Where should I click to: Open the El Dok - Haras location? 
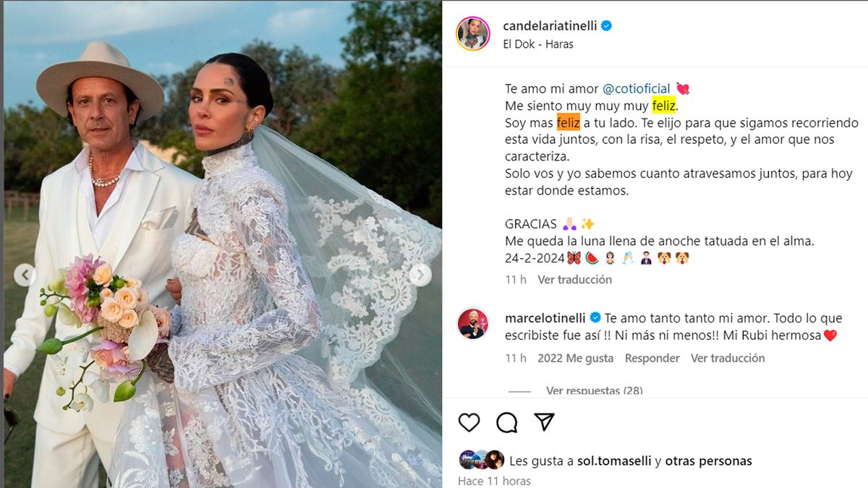(x=538, y=43)
